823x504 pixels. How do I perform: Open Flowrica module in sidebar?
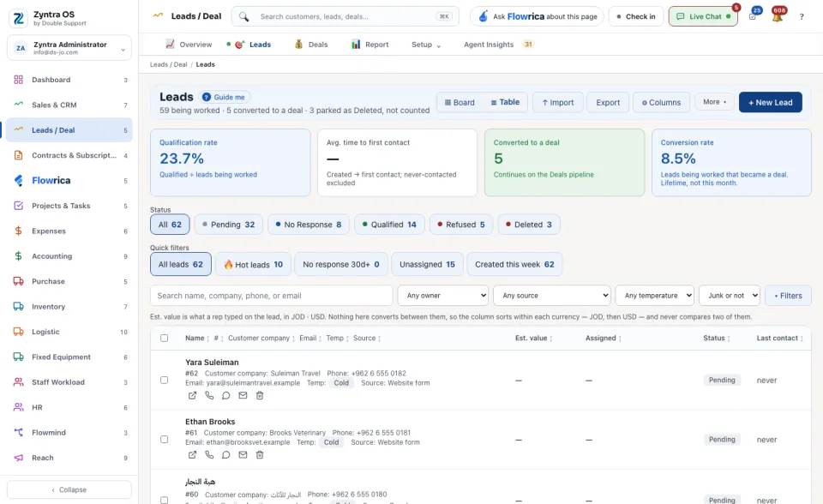[x=69, y=181]
